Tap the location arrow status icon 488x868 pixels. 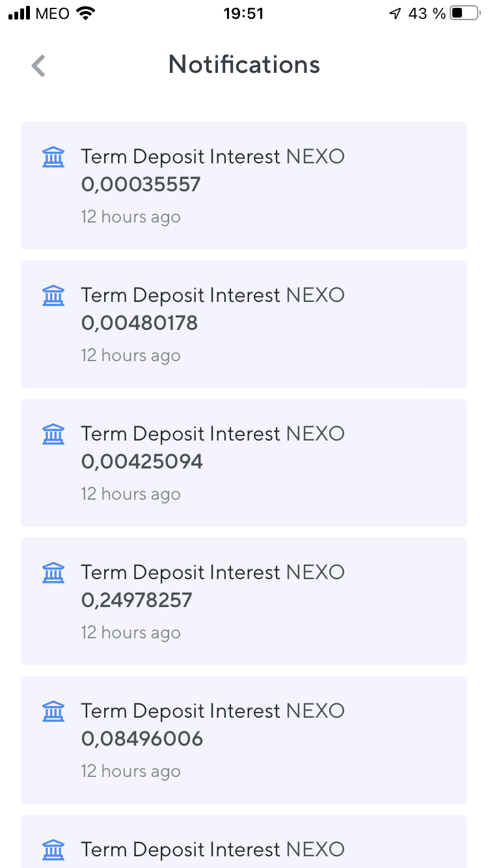[x=395, y=14]
